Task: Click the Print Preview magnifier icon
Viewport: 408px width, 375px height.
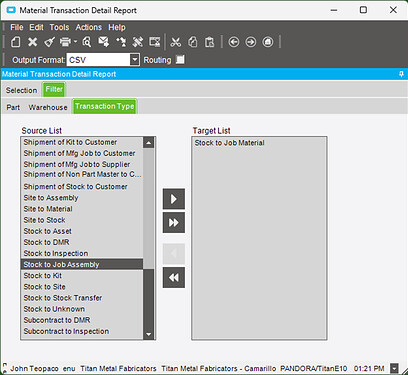Action: 87,42
